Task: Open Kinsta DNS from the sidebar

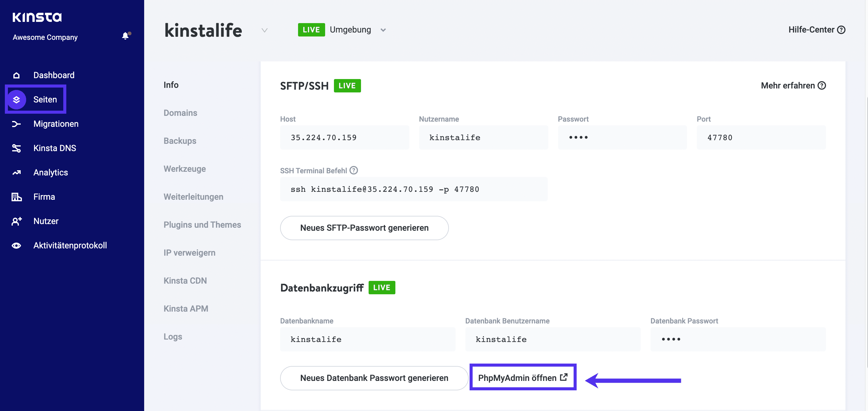Action: tap(16, 148)
